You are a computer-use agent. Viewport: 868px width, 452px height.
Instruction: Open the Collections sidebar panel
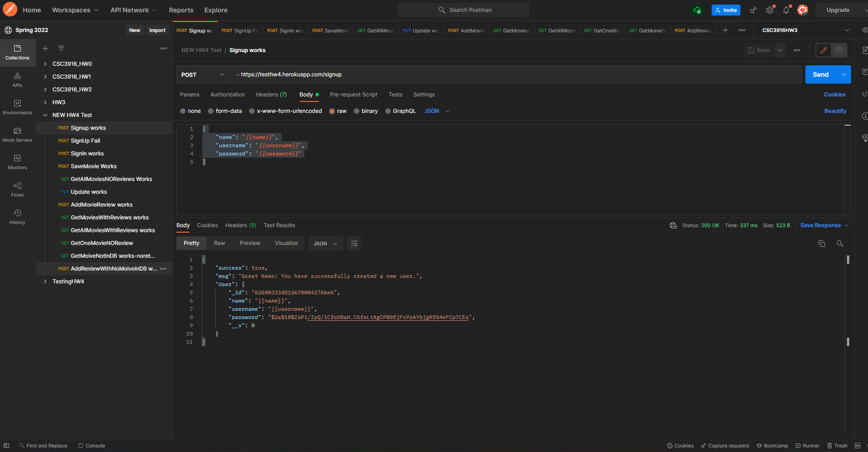click(17, 53)
